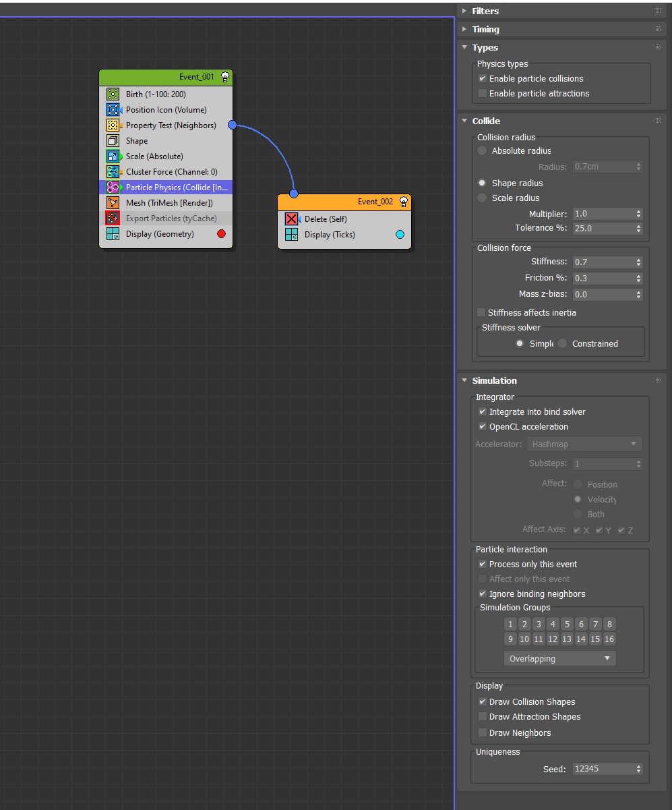Select the Constrained stiffness solver

[x=562, y=344]
